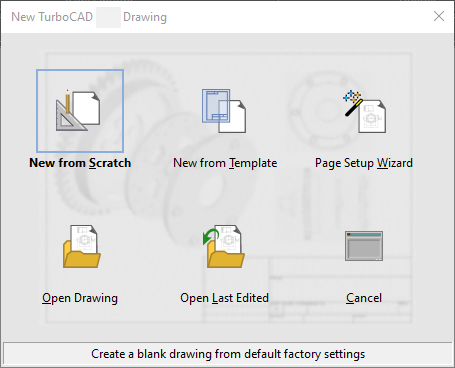Click the Open Last Edited folder icon
This screenshot has height=368, width=455.
click(x=224, y=246)
